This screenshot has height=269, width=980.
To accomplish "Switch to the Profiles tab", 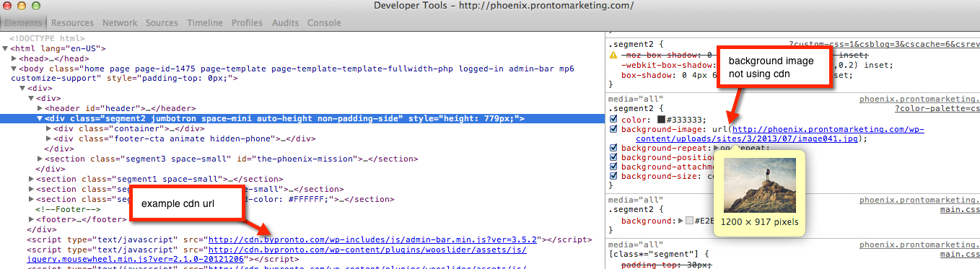I will [247, 23].
